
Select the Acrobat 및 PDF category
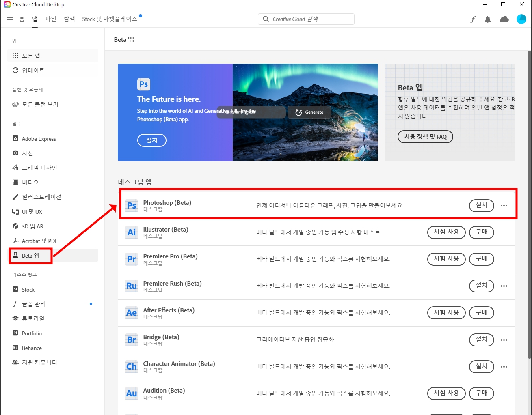pyautogui.click(x=53, y=241)
